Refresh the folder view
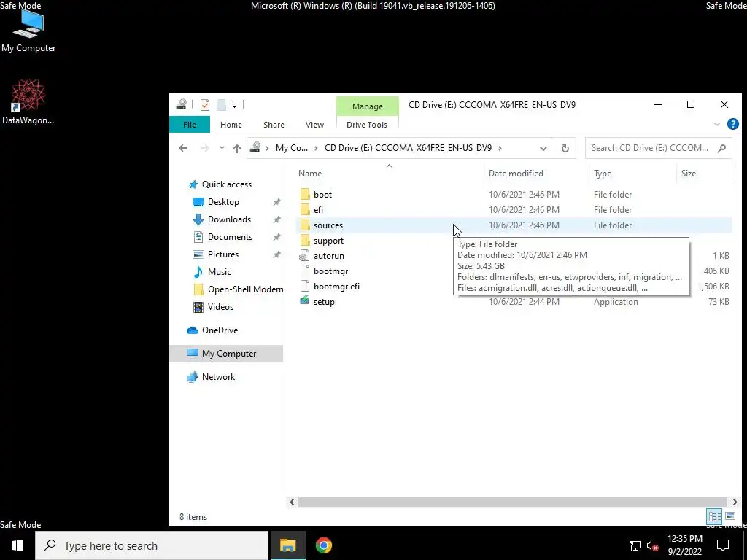Viewport: 747px width, 560px height. (565, 149)
